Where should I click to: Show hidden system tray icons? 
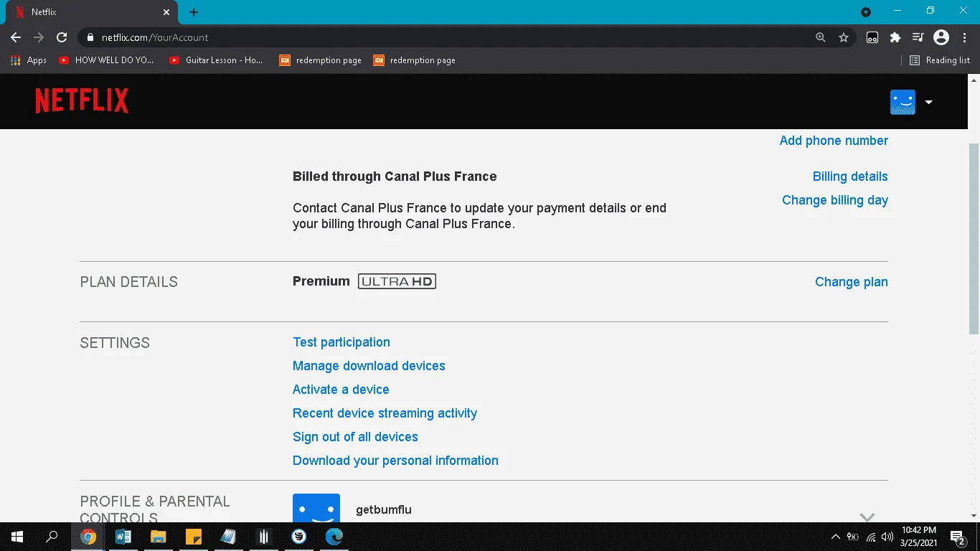835,537
